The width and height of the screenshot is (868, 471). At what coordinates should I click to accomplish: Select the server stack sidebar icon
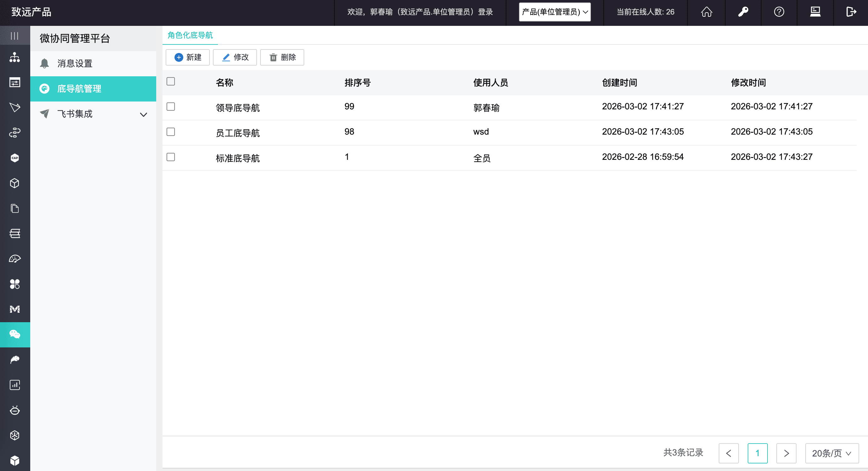point(14,234)
